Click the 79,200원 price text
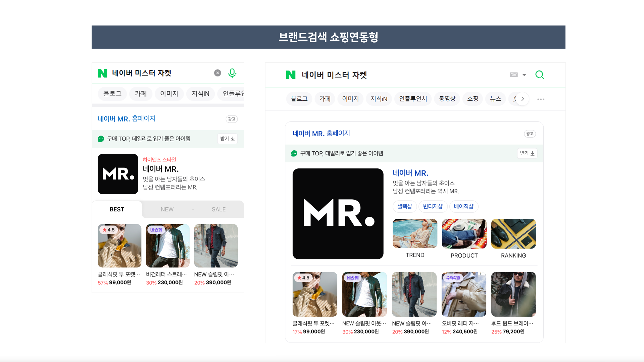This screenshot has width=644, height=362. click(x=513, y=332)
